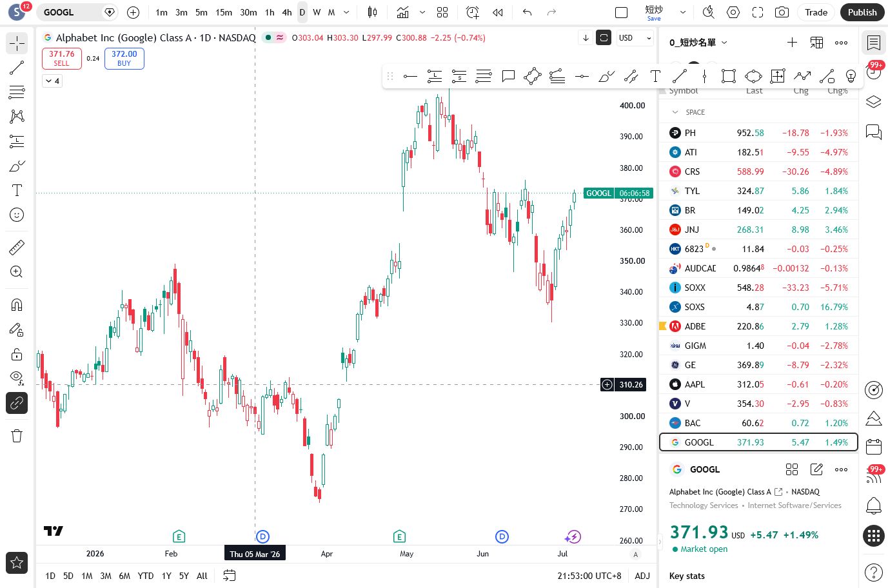Open chart settings hexagon icon
This screenshot has width=888, height=588.
(733, 12)
